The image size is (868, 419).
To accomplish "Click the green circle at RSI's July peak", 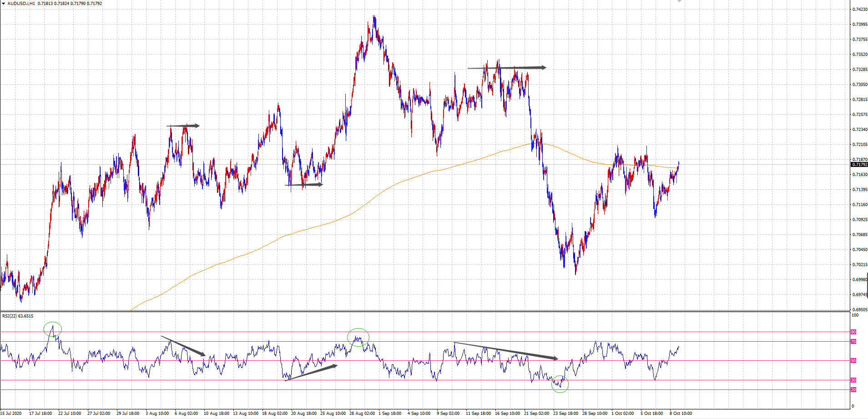I will [52, 329].
